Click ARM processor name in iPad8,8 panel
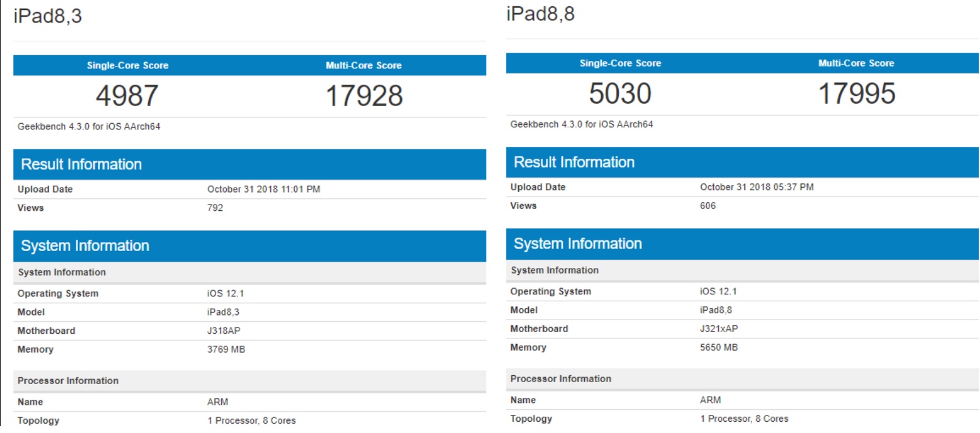Image resolution: width=980 pixels, height=433 pixels. click(x=710, y=400)
